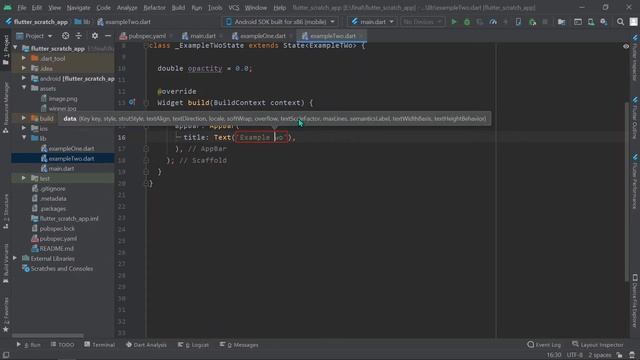Open Project panel settings gear
The height and width of the screenshot is (360, 640).
pos(95,36)
